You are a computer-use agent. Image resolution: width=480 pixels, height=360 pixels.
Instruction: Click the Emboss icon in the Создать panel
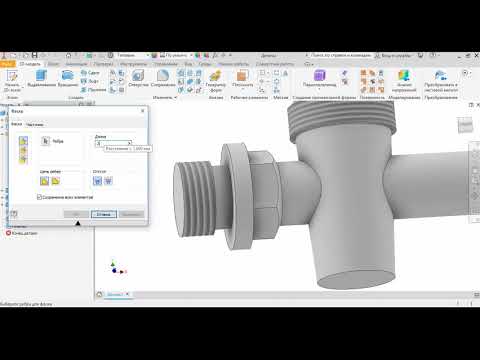113,73
